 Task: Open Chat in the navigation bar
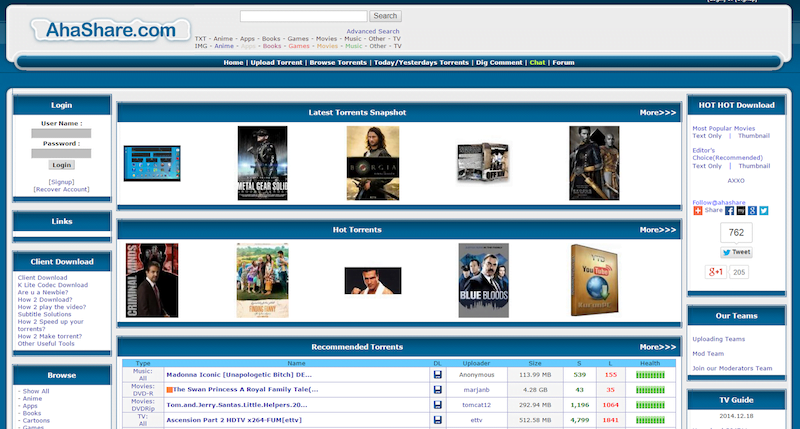click(x=537, y=62)
